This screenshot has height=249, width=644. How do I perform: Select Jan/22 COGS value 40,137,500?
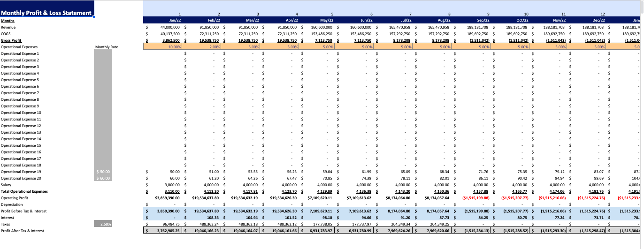pyautogui.click(x=171, y=34)
